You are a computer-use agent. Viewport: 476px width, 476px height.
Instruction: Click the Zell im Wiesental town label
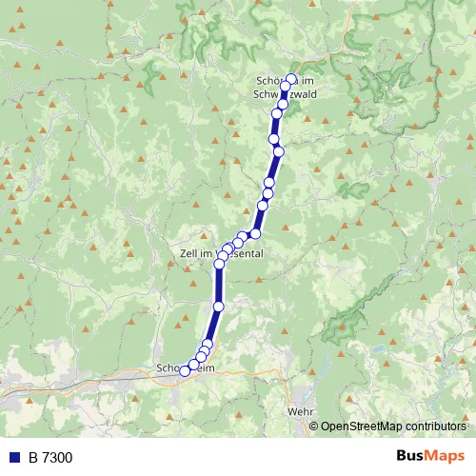click(x=222, y=253)
